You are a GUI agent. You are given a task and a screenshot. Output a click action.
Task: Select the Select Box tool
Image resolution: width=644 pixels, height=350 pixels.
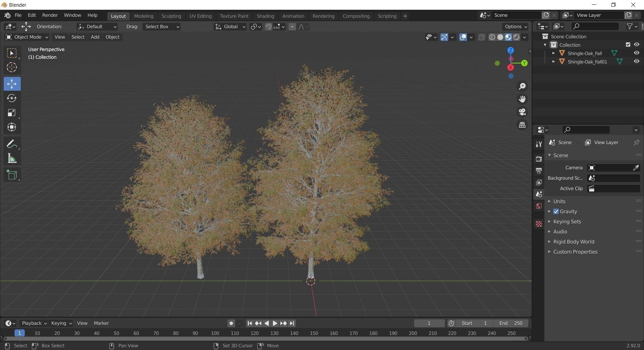(12, 53)
